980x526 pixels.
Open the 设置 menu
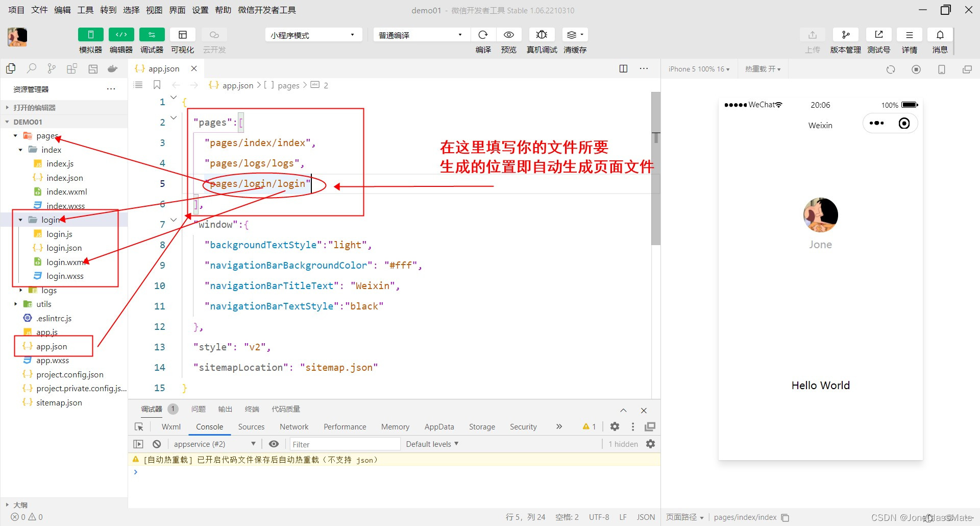200,10
